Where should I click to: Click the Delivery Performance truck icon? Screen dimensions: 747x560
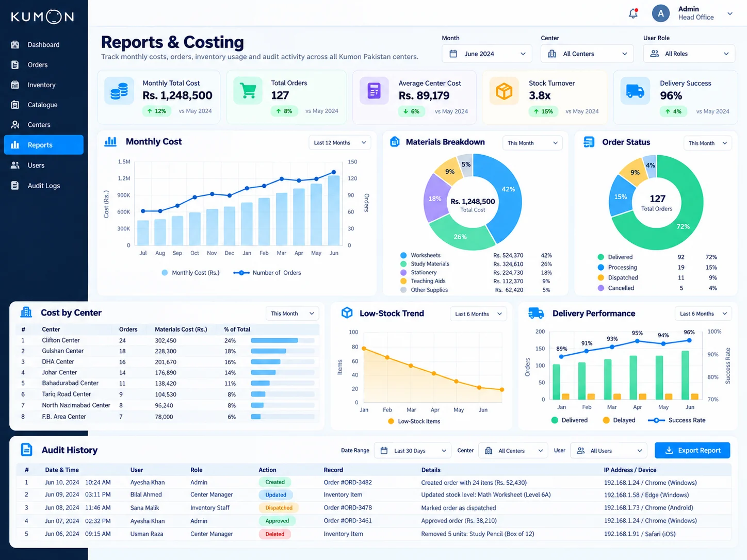click(x=537, y=313)
